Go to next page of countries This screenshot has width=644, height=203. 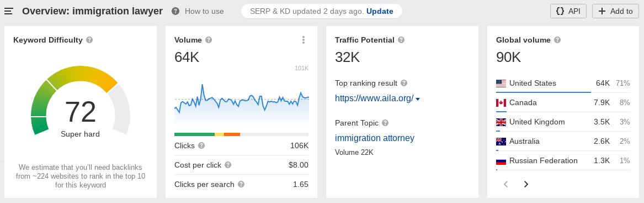pos(526,184)
